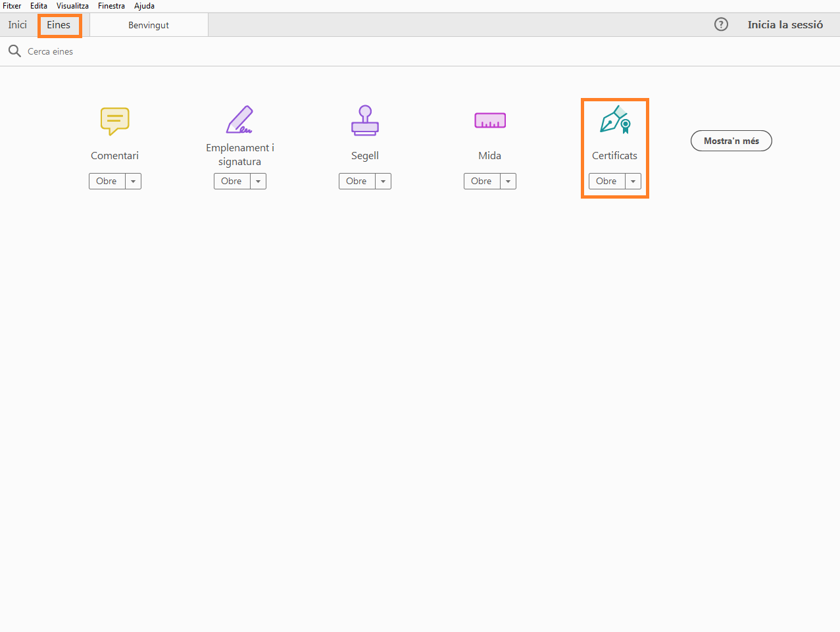Image resolution: width=840 pixels, height=632 pixels.
Task: Select the Emplenament i signatura pen icon
Action: coord(239,119)
